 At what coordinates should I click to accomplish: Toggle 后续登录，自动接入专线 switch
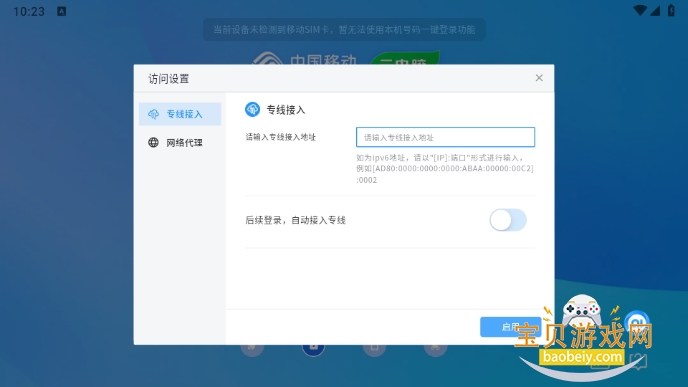point(508,220)
